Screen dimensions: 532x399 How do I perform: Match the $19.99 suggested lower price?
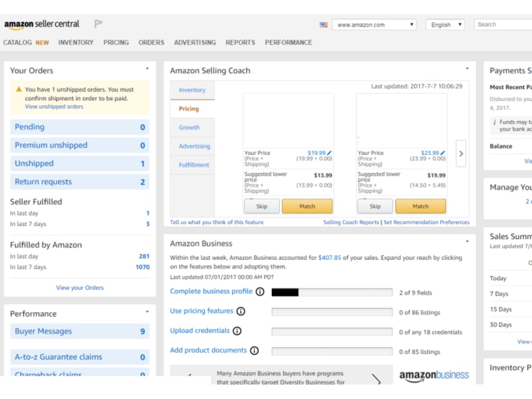(420, 206)
